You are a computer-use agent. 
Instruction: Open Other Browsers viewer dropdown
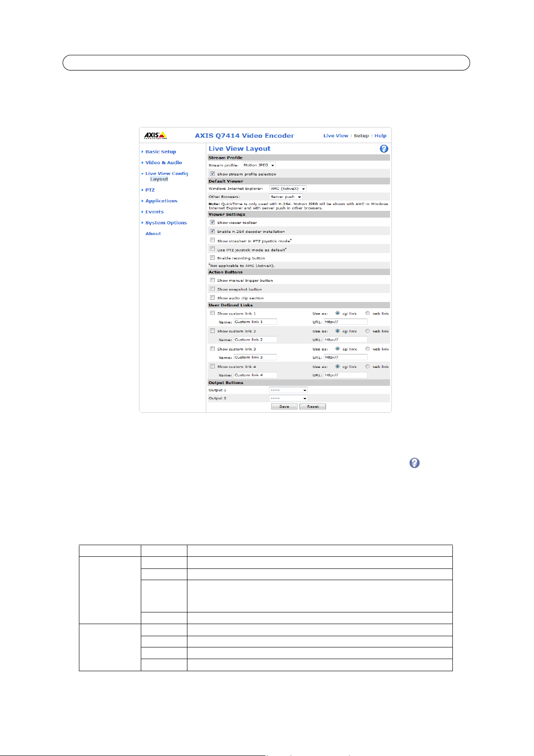286,197
